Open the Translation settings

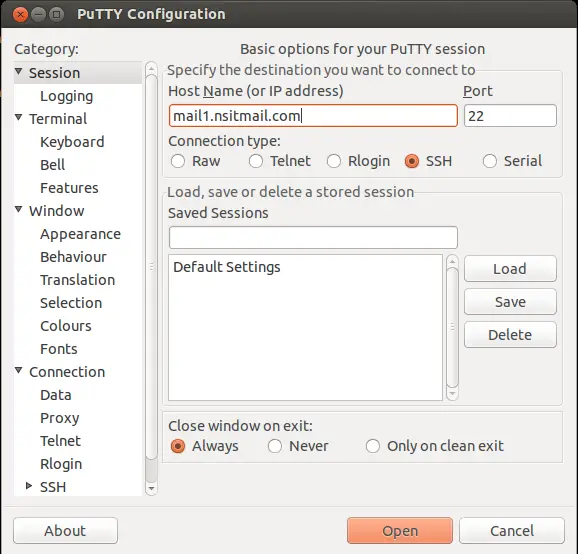(x=77, y=280)
